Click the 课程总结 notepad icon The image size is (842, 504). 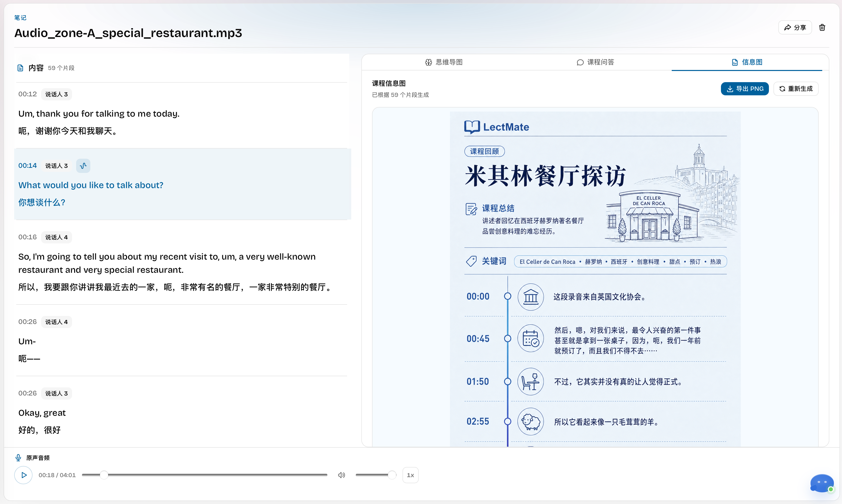coord(471,209)
